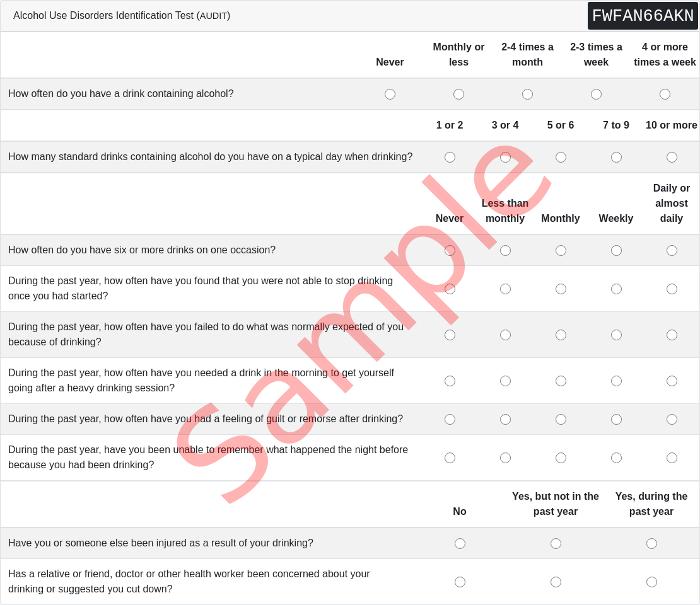Select 'Never' for needing a morning drink
This screenshot has width=700, height=605.
point(450,381)
